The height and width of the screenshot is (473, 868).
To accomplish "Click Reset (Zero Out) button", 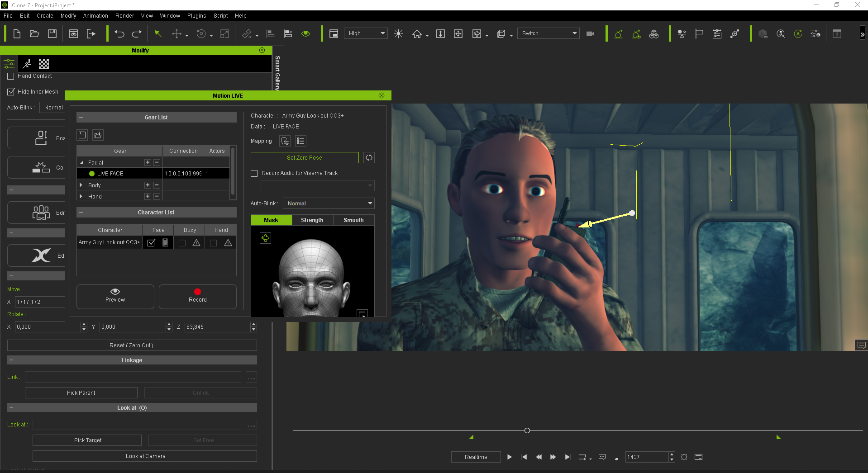I will click(x=132, y=345).
